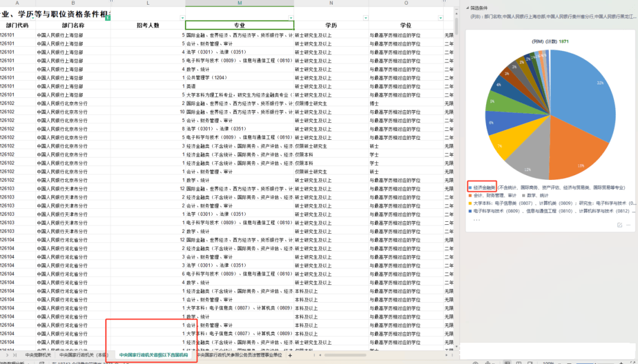Click the 招考人数 header cell
Image resolution: width=638 pixels, height=364 pixels.
tap(148, 25)
